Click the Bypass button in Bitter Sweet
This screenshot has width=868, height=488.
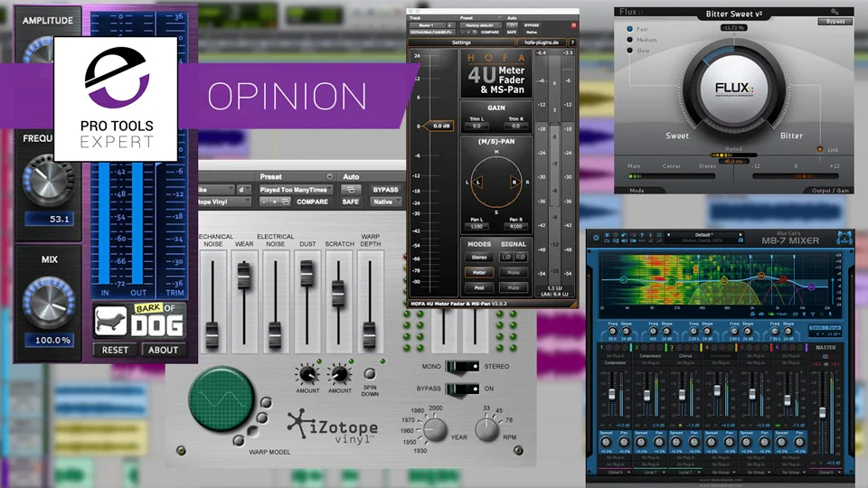point(835,22)
